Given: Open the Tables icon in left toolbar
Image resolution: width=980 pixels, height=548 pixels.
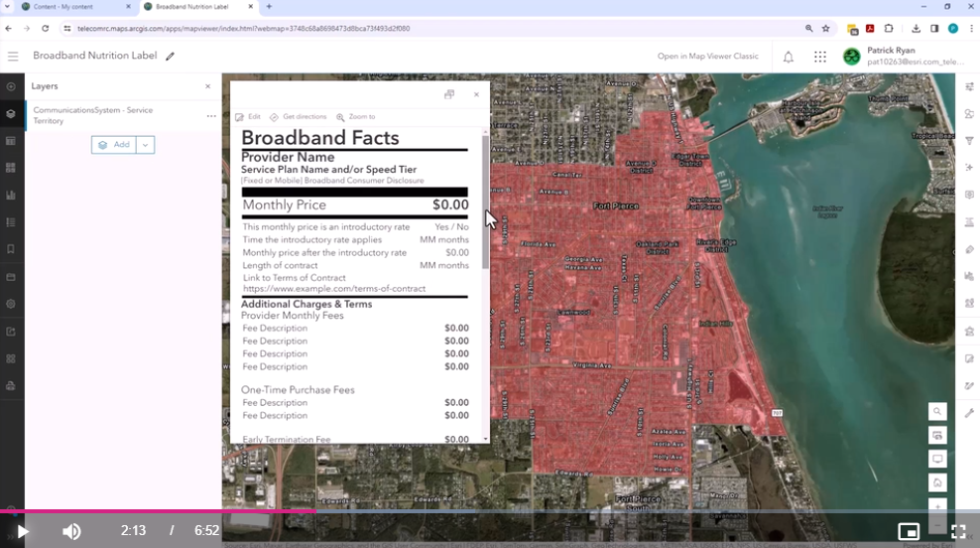Looking at the screenshot, I should tap(11, 141).
